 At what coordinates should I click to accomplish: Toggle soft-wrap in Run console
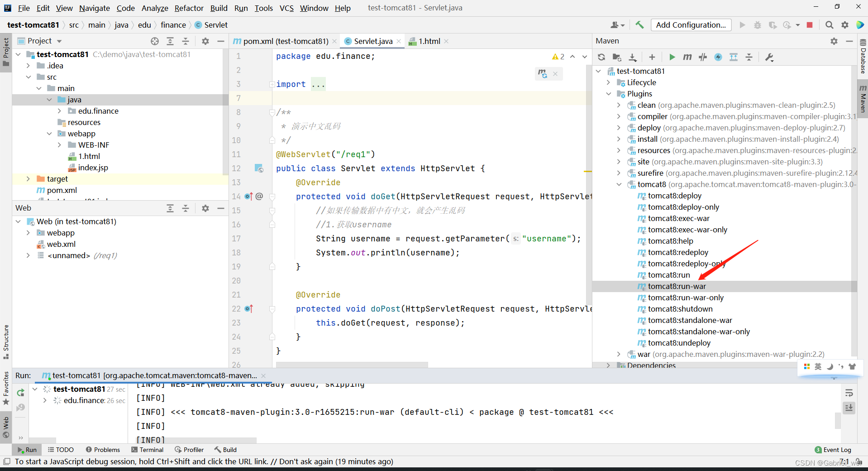(849, 393)
